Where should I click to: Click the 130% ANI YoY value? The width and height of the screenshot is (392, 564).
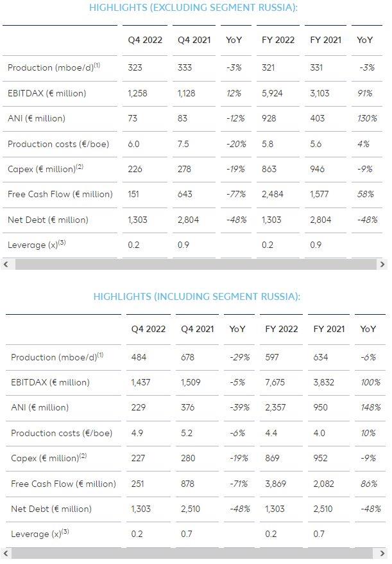(x=367, y=118)
